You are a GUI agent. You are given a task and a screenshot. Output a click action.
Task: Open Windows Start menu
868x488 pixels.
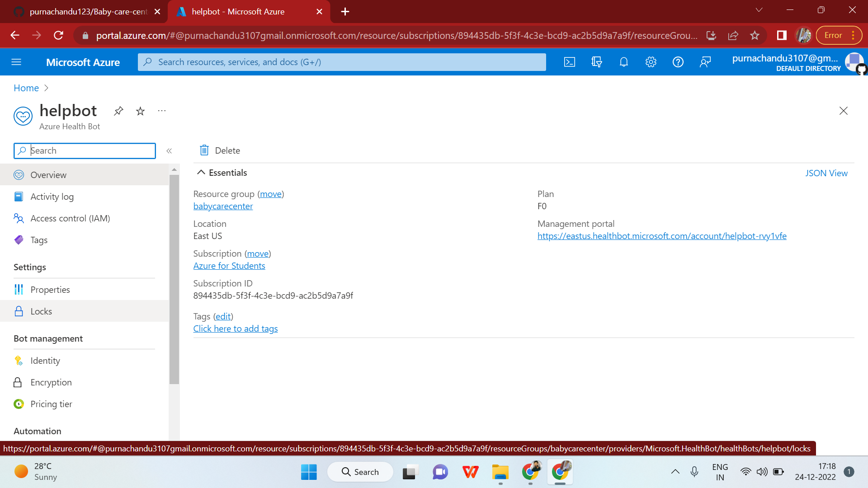pyautogui.click(x=309, y=472)
